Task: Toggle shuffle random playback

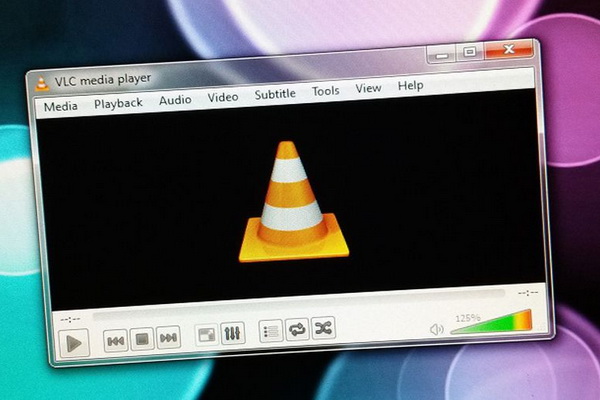Action: click(323, 328)
